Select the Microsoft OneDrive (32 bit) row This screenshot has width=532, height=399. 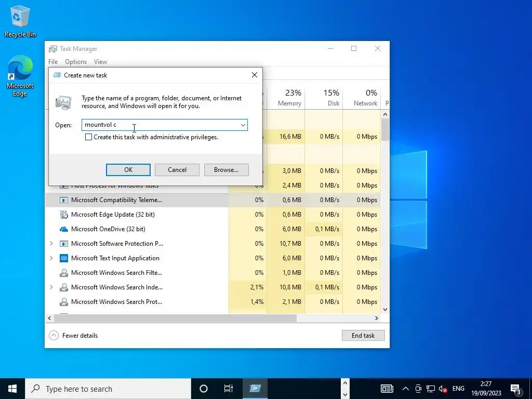click(212, 229)
